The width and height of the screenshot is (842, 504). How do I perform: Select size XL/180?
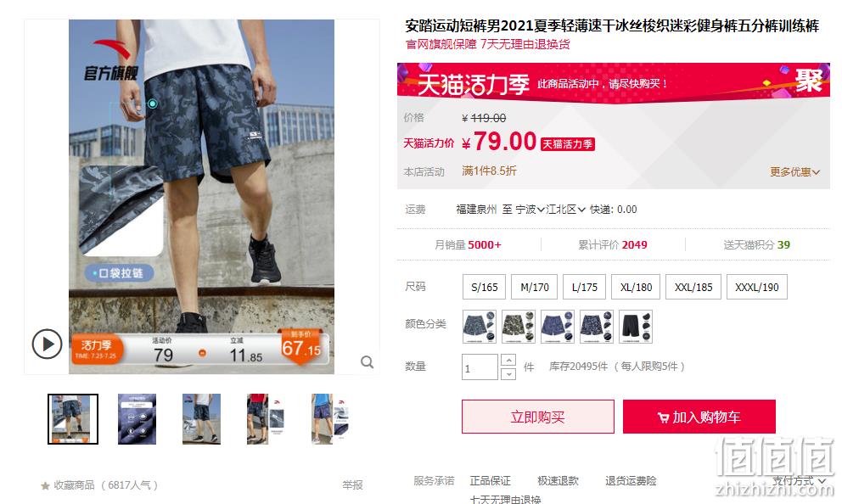[636, 287]
